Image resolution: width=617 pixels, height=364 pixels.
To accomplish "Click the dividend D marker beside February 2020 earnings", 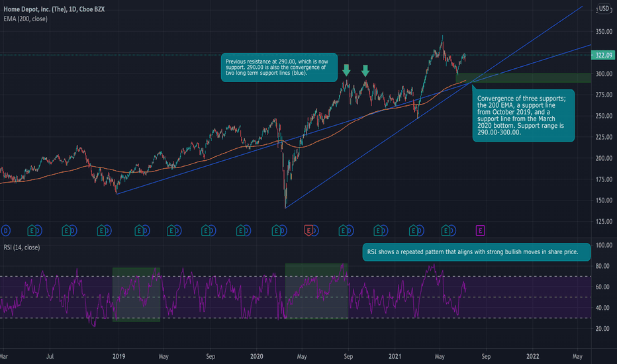I will (283, 230).
